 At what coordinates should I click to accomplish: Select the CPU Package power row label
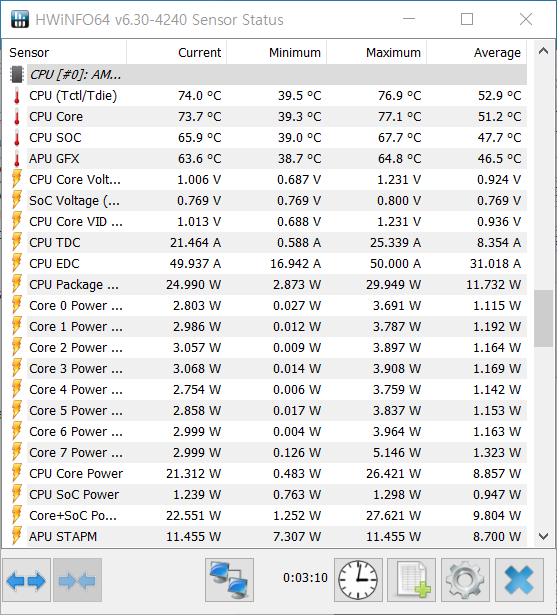coord(74,284)
